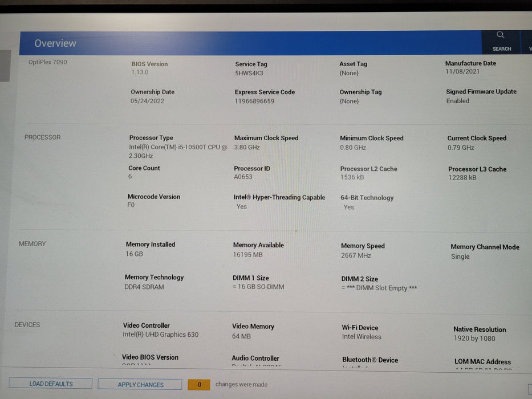This screenshot has height=399, width=532.
Task: Click the Video BIOS Version label
Action: tap(150, 357)
